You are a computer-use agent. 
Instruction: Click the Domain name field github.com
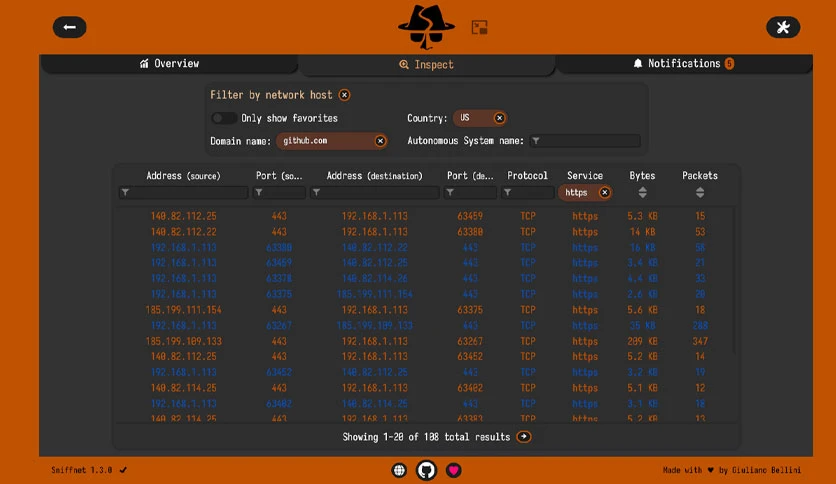(x=332, y=141)
